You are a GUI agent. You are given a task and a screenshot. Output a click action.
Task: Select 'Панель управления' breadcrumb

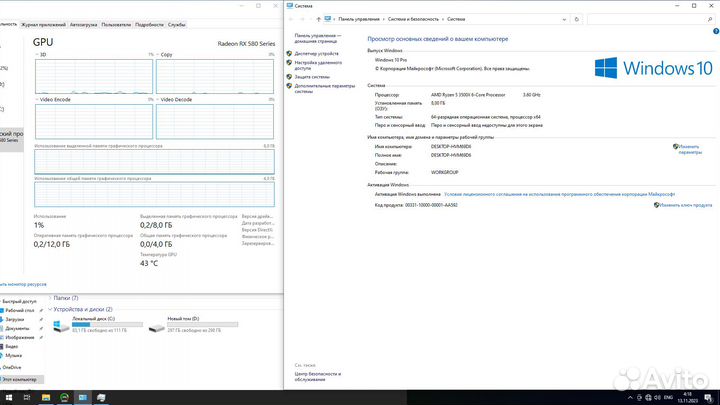pyautogui.click(x=359, y=19)
